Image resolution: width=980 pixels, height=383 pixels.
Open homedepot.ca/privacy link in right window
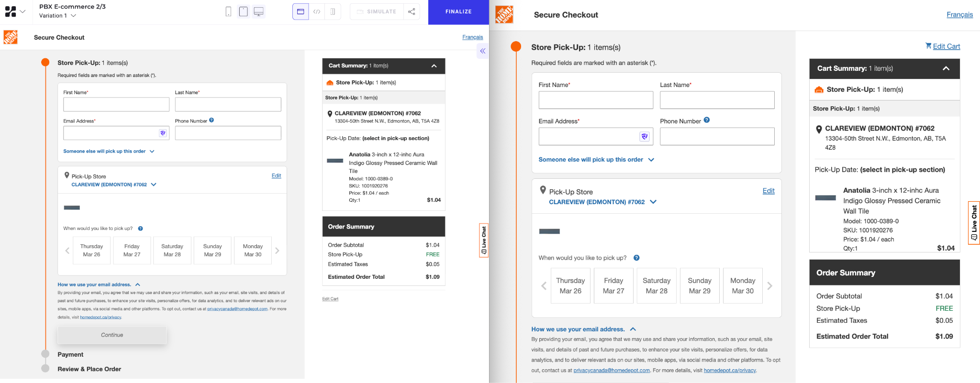click(x=730, y=370)
